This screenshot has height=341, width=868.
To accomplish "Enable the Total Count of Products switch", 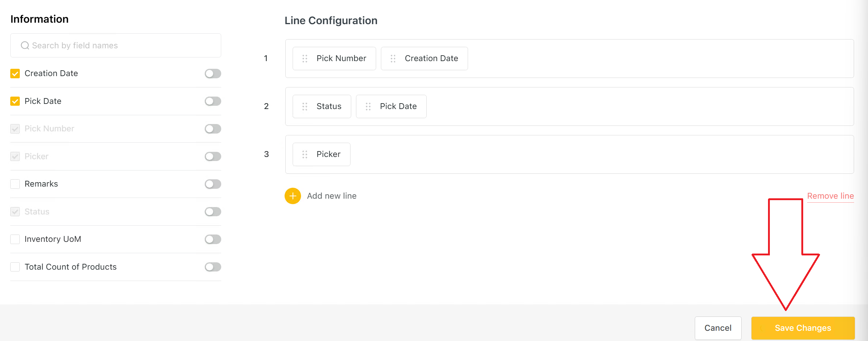I will [213, 267].
